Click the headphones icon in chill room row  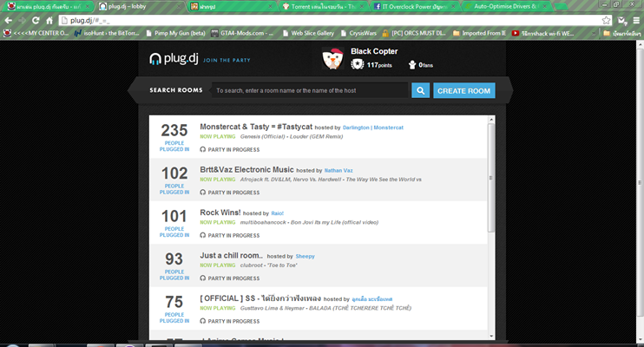coord(202,278)
